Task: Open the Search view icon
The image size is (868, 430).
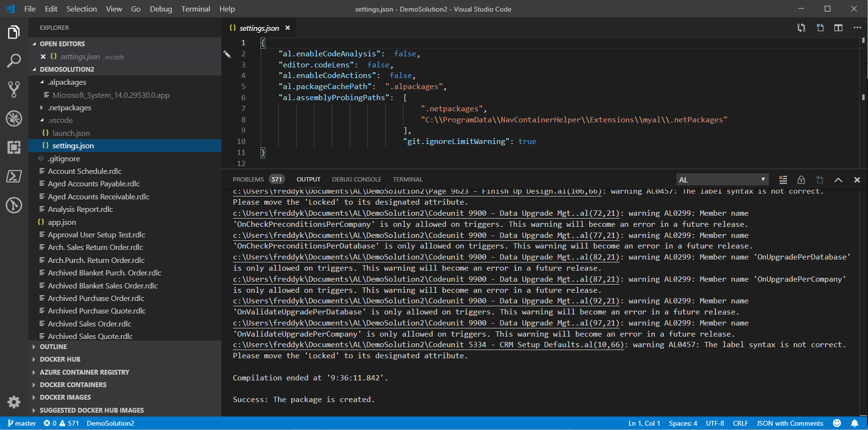Action: point(14,61)
